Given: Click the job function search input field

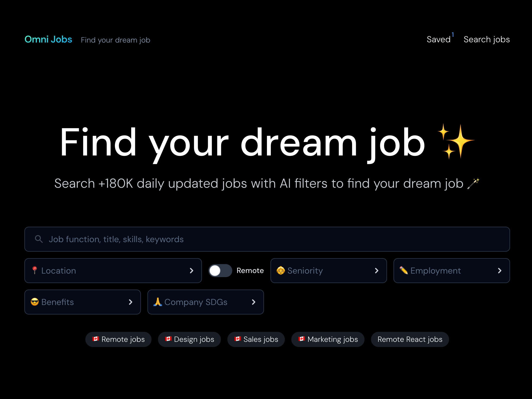Looking at the screenshot, I should 267,238.
